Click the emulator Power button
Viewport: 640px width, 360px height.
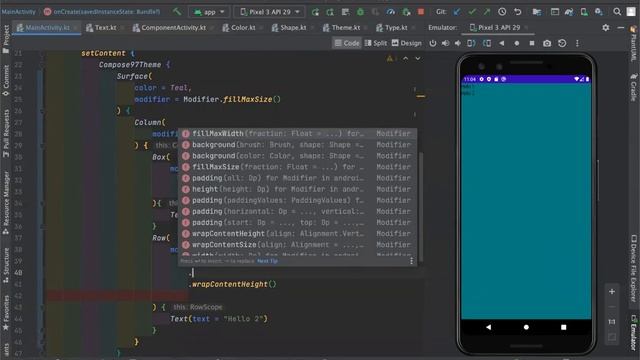click(433, 43)
